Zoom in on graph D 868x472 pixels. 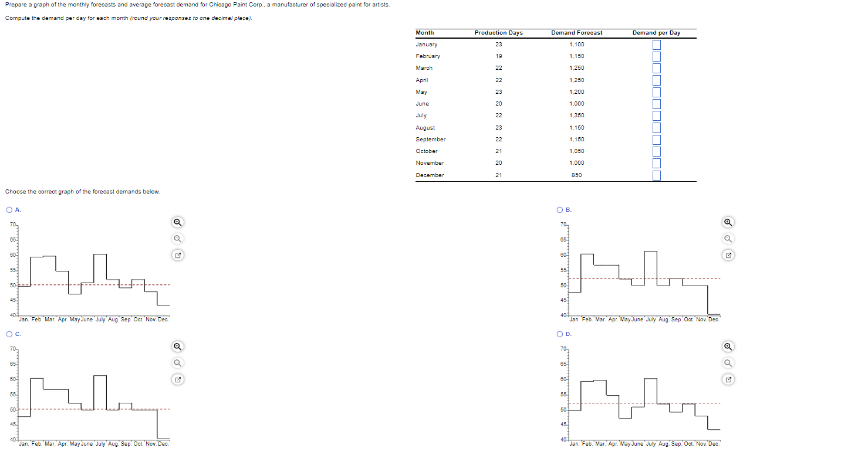click(x=728, y=346)
